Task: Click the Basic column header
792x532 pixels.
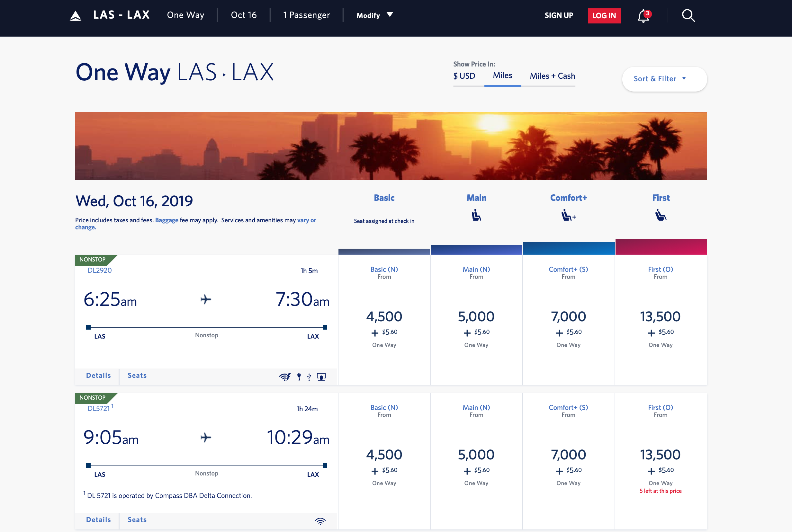Action: pos(384,198)
